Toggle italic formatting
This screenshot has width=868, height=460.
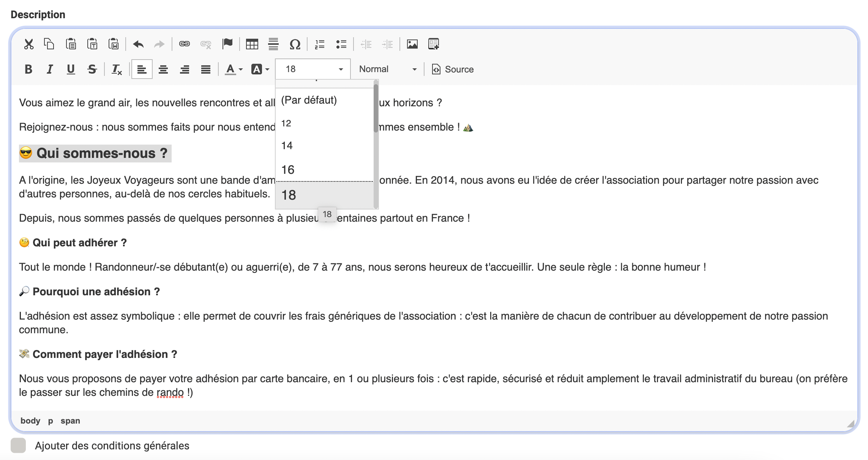click(x=49, y=69)
